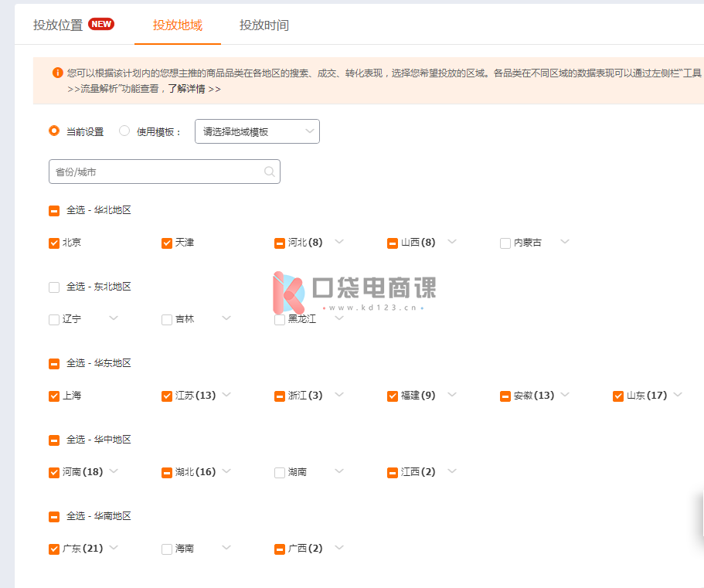This screenshot has width=704, height=588.
Task: Expand the 广东 cities chevron
Action: pyautogui.click(x=114, y=549)
